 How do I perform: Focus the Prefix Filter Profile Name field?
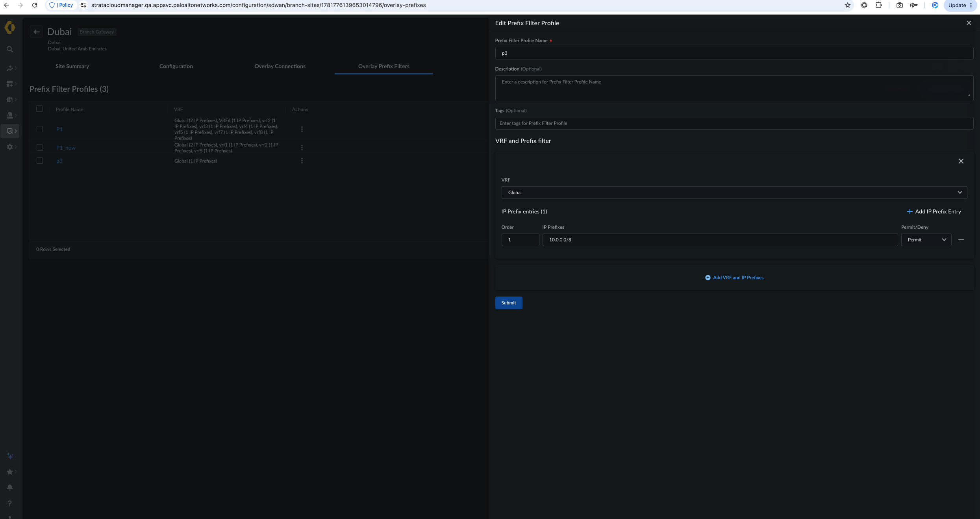(x=734, y=53)
